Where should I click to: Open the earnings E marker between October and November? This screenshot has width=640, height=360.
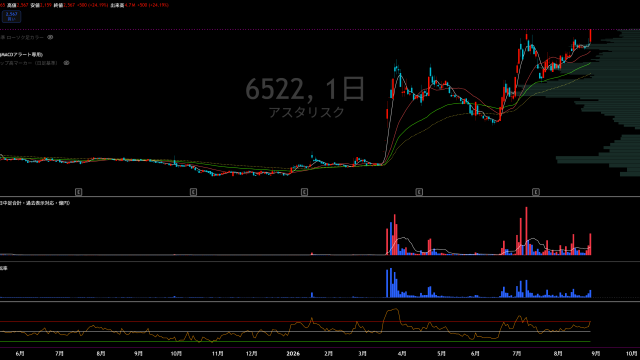(x=193, y=192)
